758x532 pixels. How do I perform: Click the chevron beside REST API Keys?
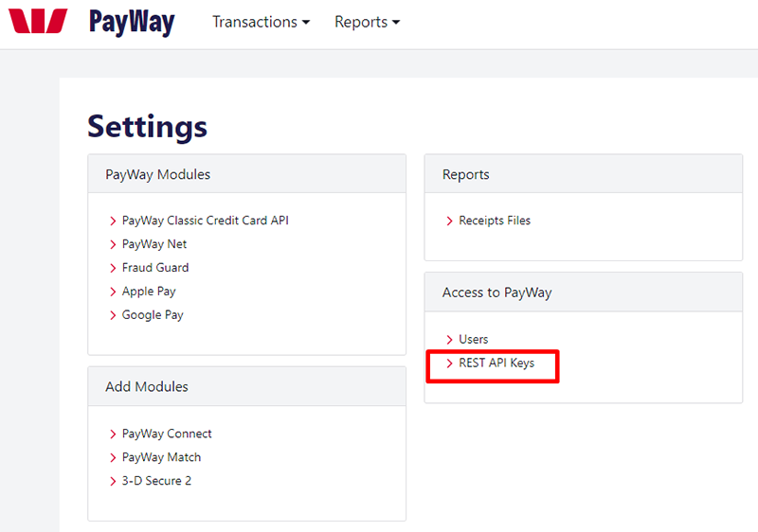pos(449,364)
